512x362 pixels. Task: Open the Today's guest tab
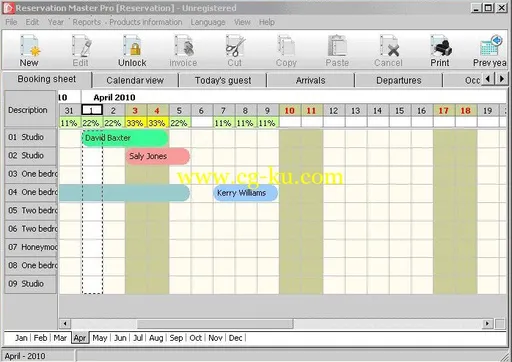pyautogui.click(x=223, y=80)
